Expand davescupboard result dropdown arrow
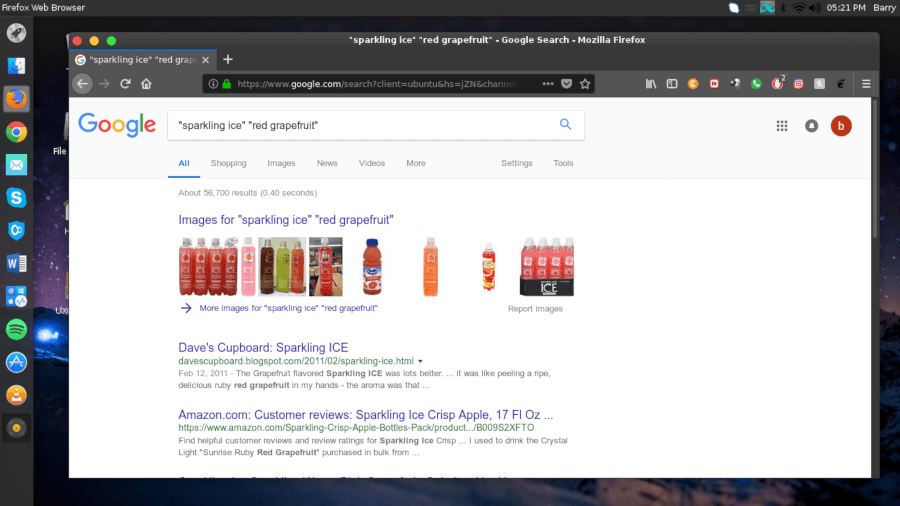The image size is (900, 506). [x=421, y=361]
